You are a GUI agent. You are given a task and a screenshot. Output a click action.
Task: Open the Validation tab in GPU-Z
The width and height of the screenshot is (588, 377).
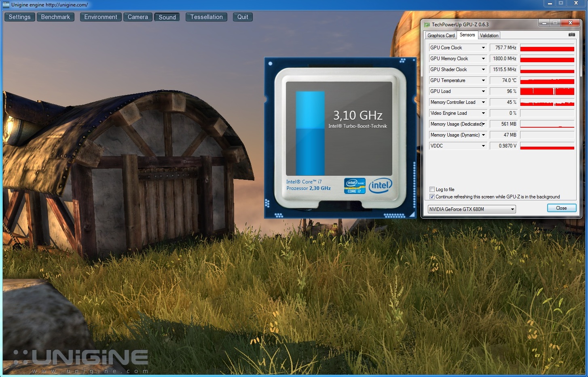tap(489, 36)
